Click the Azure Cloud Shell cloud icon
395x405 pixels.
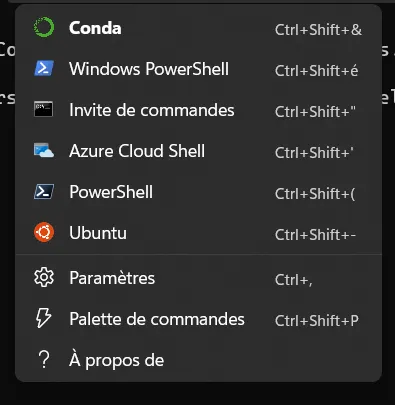pos(44,150)
